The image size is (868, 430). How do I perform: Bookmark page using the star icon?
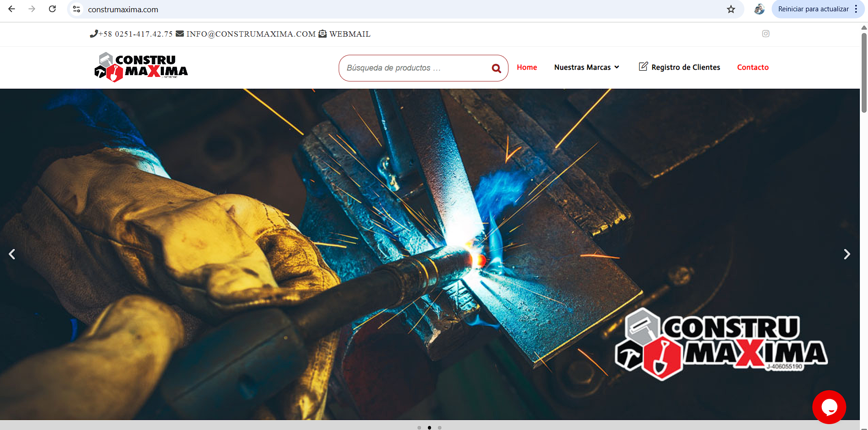point(731,9)
